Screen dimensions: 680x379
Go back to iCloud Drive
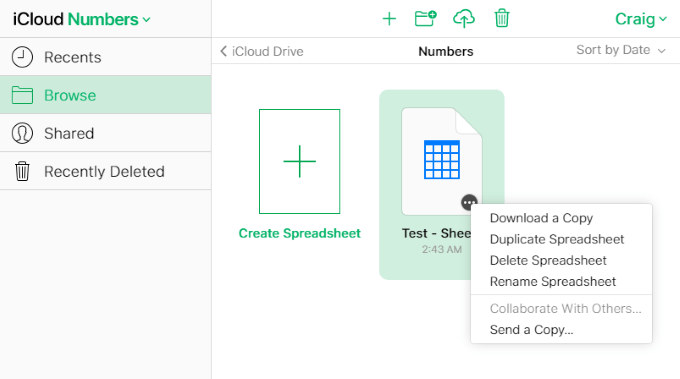[x=262, y=51]
